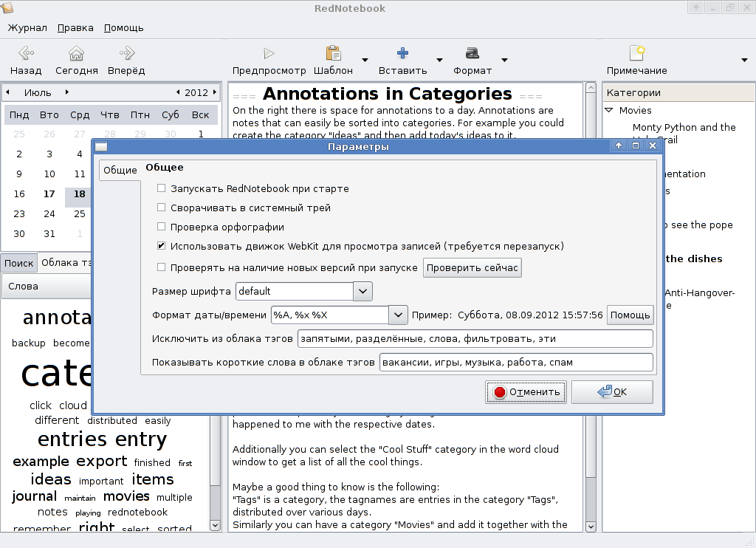Select the Общие tab in Параметры

coord(120,171)
